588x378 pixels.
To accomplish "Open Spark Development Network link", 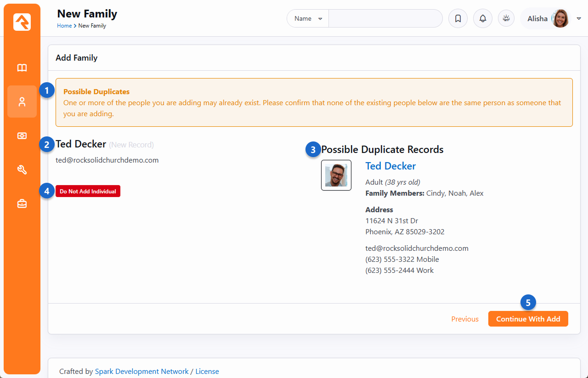I will 141,371.
